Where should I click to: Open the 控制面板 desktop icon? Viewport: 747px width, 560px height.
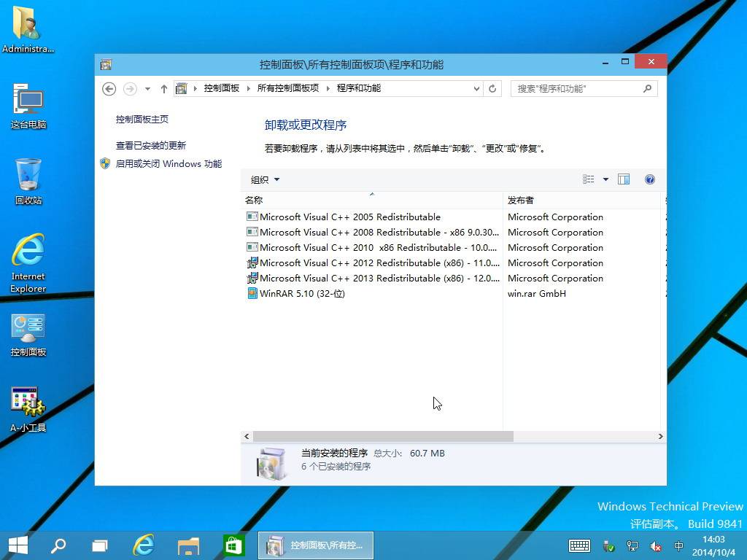click(x=28, y=335)
